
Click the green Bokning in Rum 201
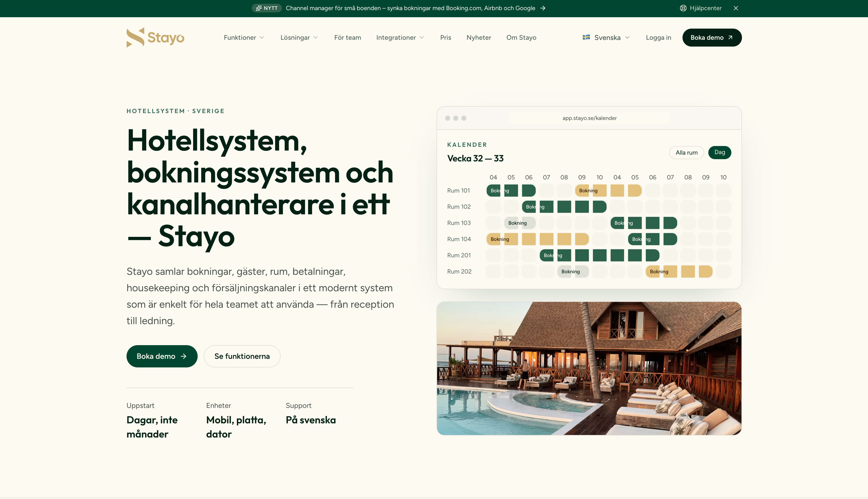pos(599,255)
